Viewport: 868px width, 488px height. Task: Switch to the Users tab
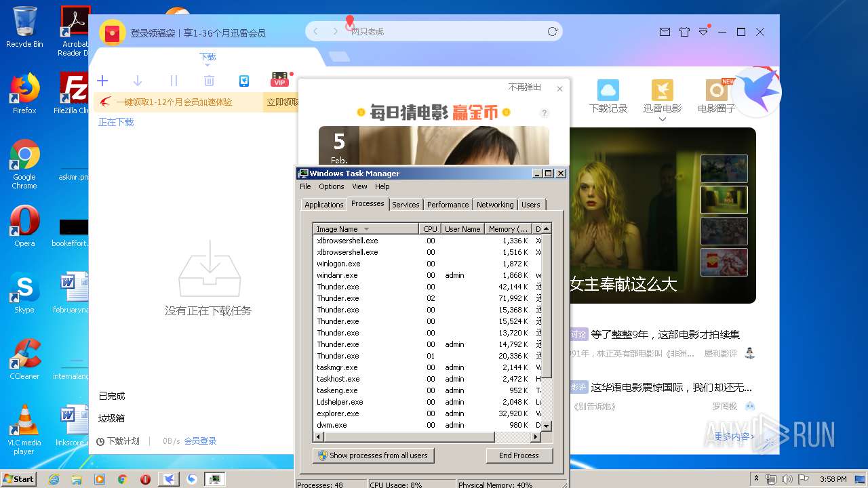(x=531, y=205)
